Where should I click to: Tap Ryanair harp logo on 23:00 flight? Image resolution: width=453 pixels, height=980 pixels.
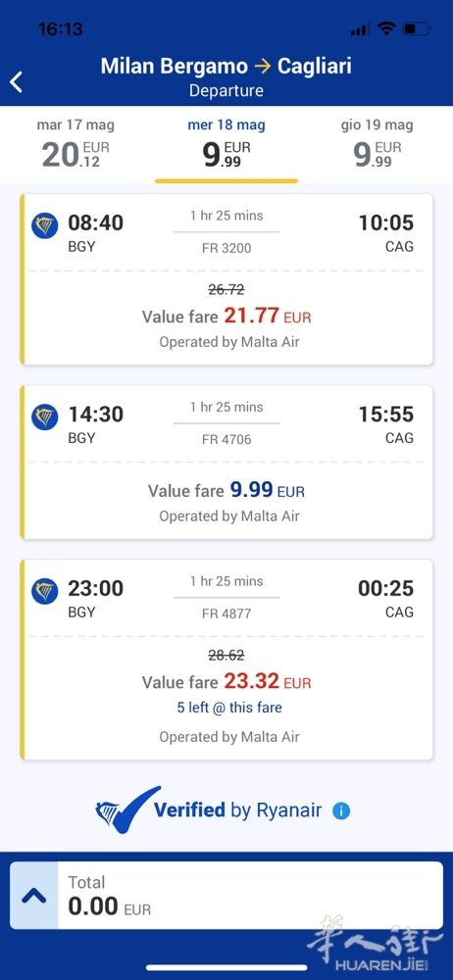tap(44, 591)
